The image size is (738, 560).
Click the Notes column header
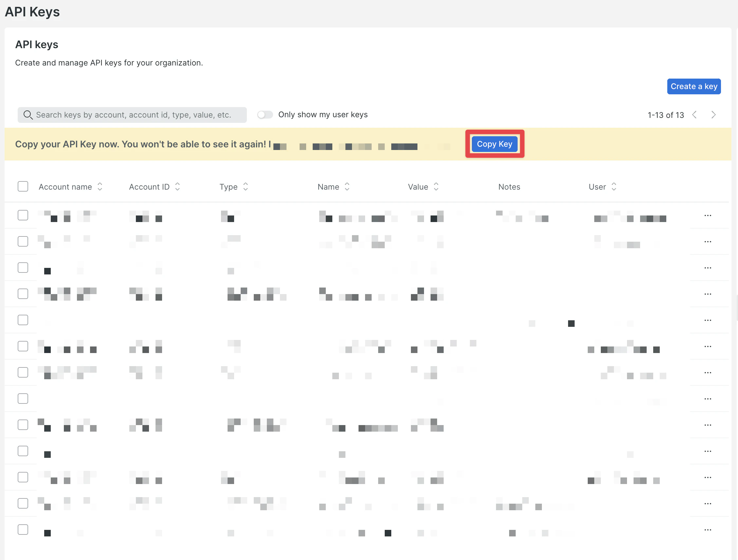click(x=509, y=187)
